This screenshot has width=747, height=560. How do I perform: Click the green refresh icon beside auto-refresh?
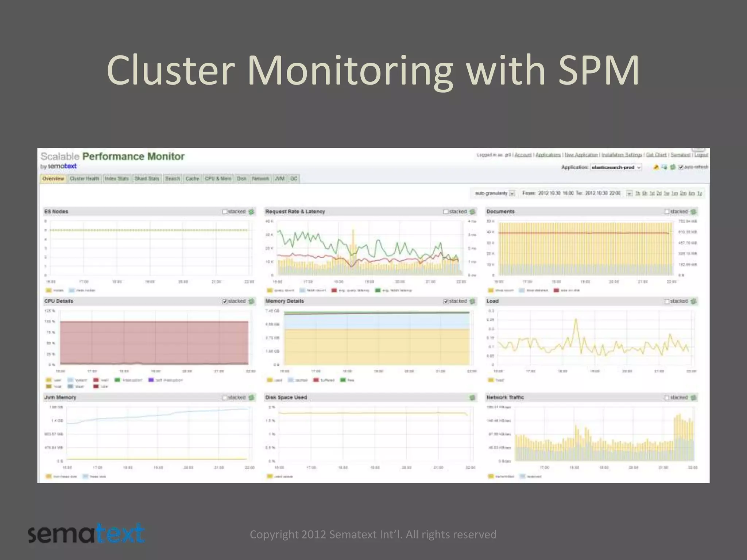[673, 167]
